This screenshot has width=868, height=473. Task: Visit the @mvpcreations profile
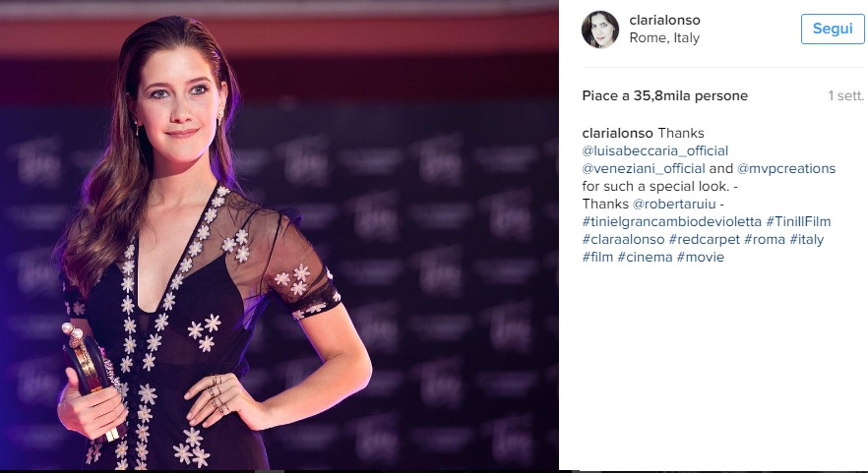(786, 169)
